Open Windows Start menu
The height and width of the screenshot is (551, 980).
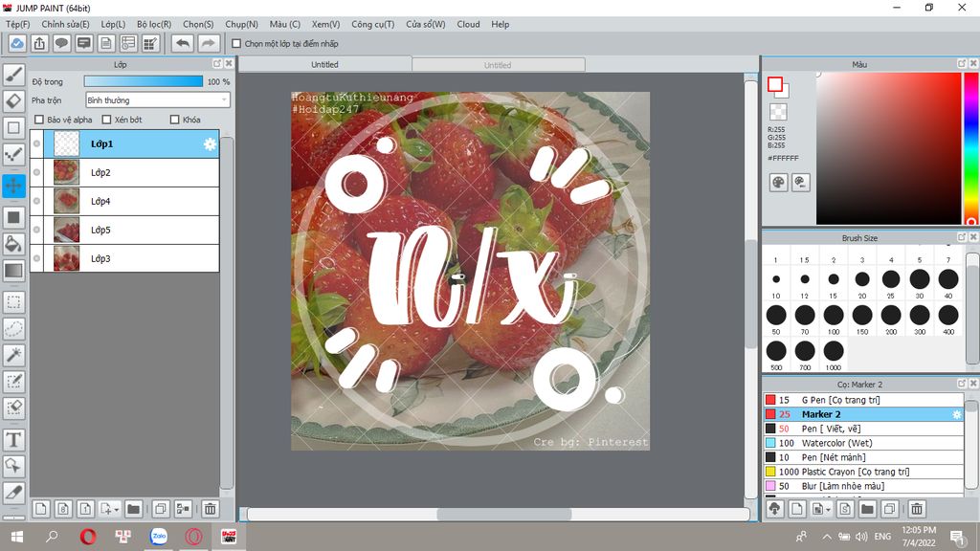(x=17, y=537)
